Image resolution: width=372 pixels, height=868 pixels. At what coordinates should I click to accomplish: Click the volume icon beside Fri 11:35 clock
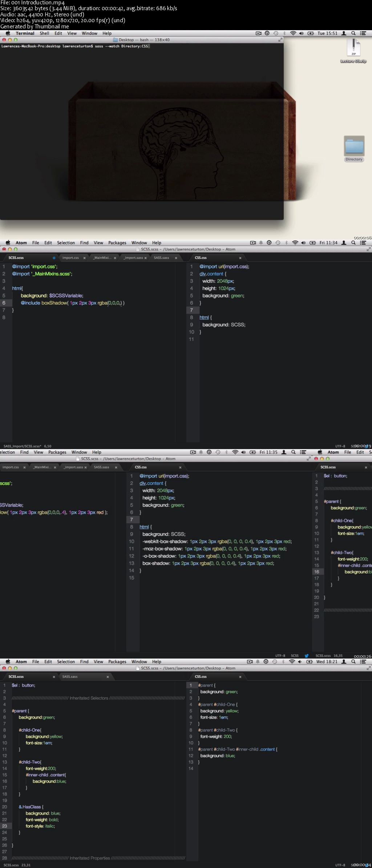point(243,452)
